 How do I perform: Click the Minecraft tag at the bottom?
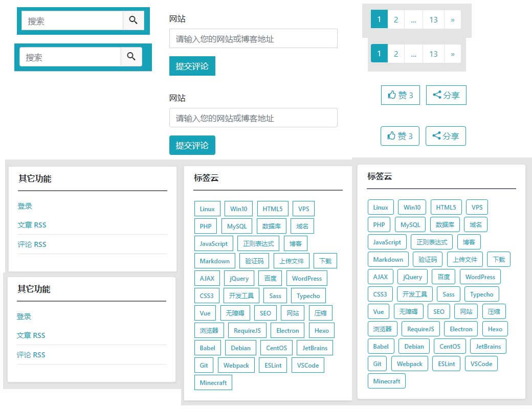[x=213, y=382]
